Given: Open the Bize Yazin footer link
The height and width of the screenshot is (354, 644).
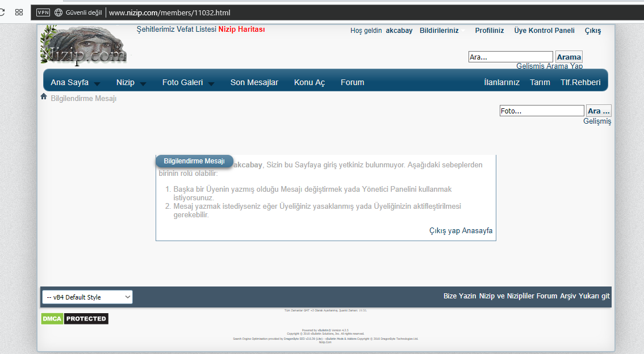Looking at the screenshot, I should pos(459,296).
